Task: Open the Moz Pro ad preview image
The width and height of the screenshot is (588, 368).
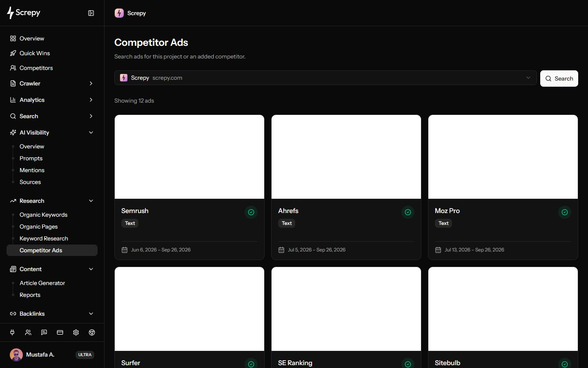Action: pyautogui.click(x=503, y=157)
